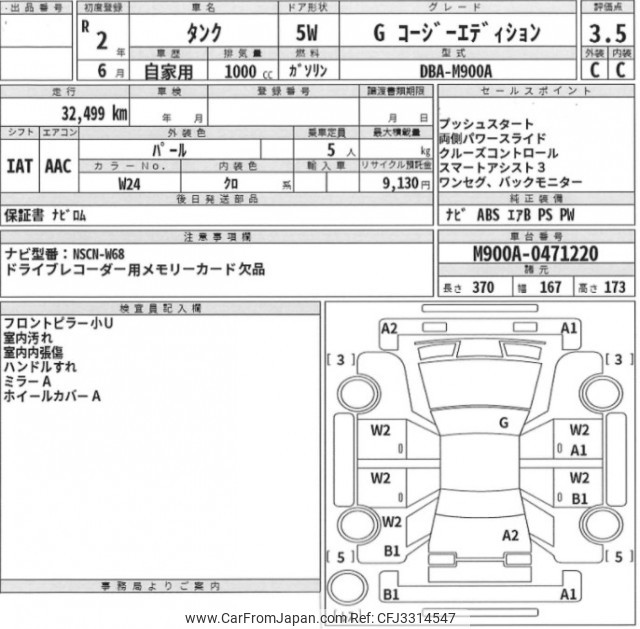Click the mileage value 32,499 km
The height and width of the screenshot is (629, 640).
[x=94, y=113]
